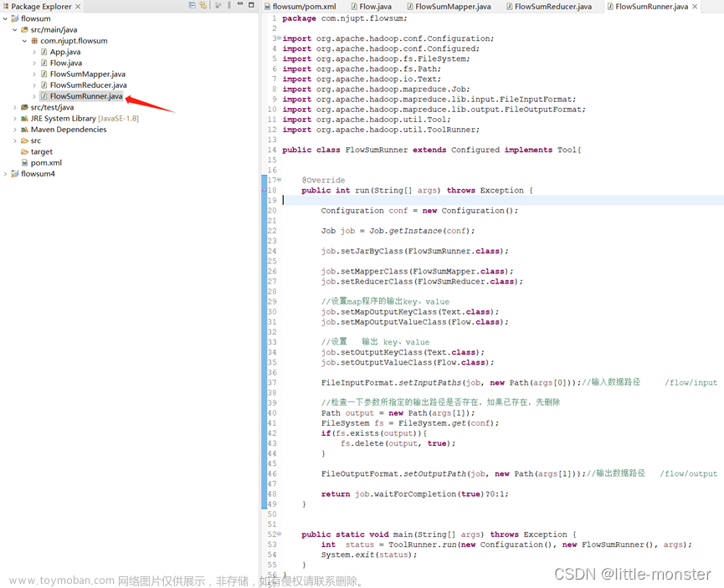The height and width of the screenshot is (588, 724).
Task: Click the FlowSumMapper.java file icon in the tree
Action: 44,74
